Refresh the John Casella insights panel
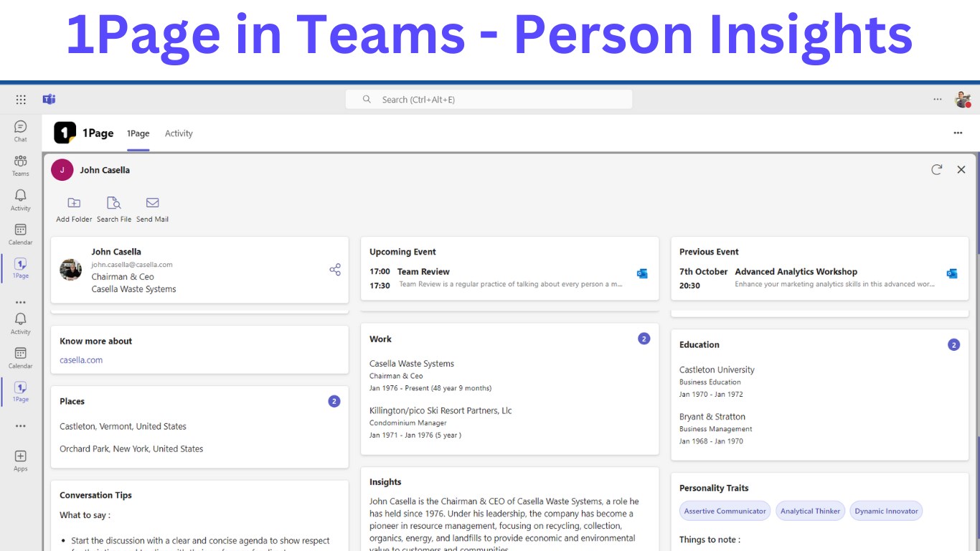 [x=936, y=169]
